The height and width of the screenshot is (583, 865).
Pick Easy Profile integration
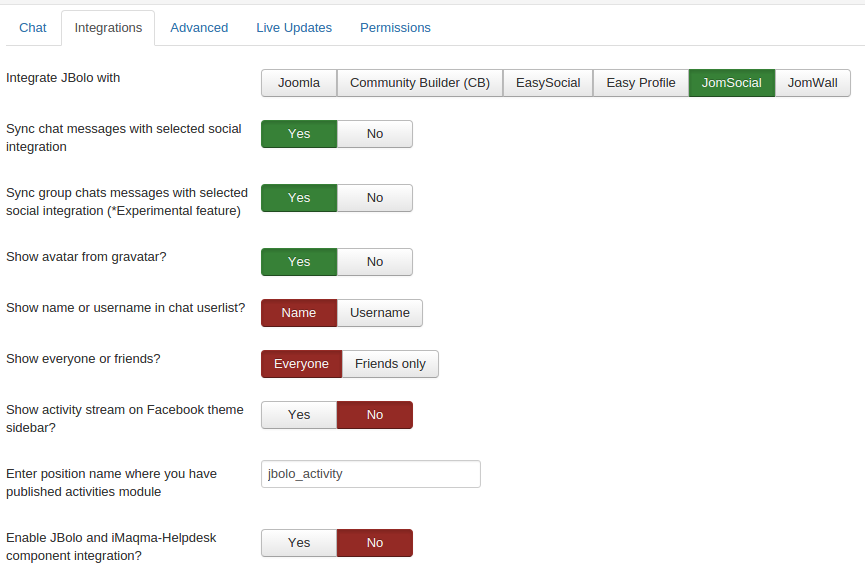(641, 83)
